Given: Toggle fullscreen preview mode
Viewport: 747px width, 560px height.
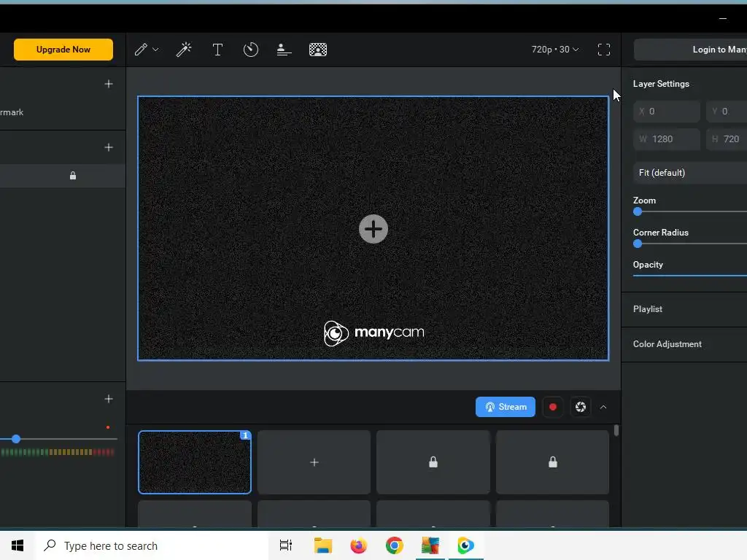Looking at the screenshot, I should [x=603, y=50].
